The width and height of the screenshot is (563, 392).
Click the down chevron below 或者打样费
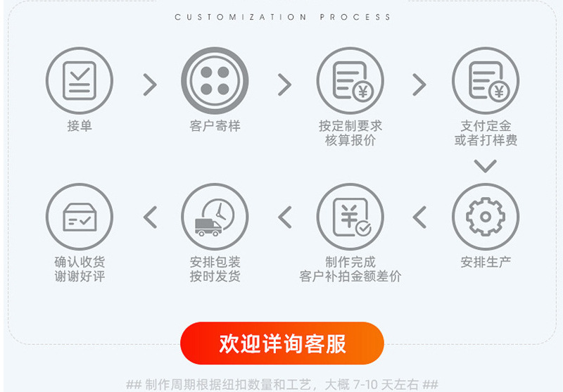coord(486,166)
